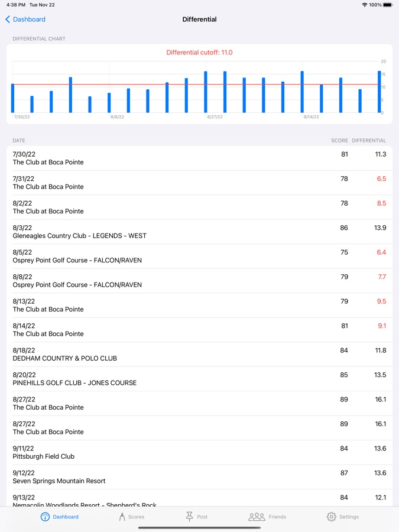Open the Scores tab icon
The height and width of the screenshot is (532, 399).
click(122, 517)
